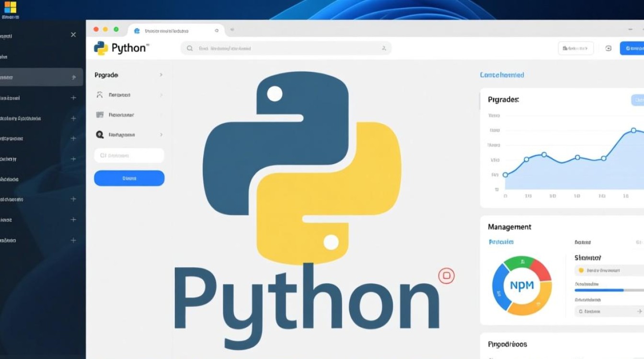Expand a plus item in the dark left panel

coord(73,97)
